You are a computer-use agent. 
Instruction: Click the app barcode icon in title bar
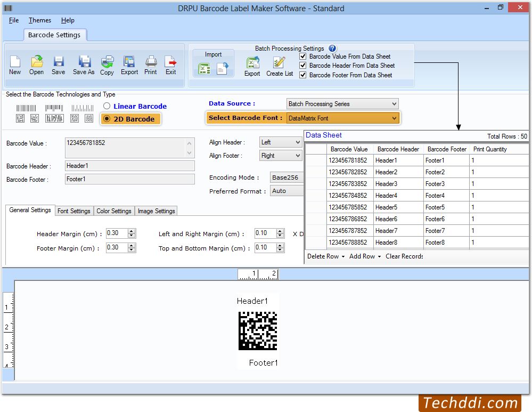(x=8, y=8)
